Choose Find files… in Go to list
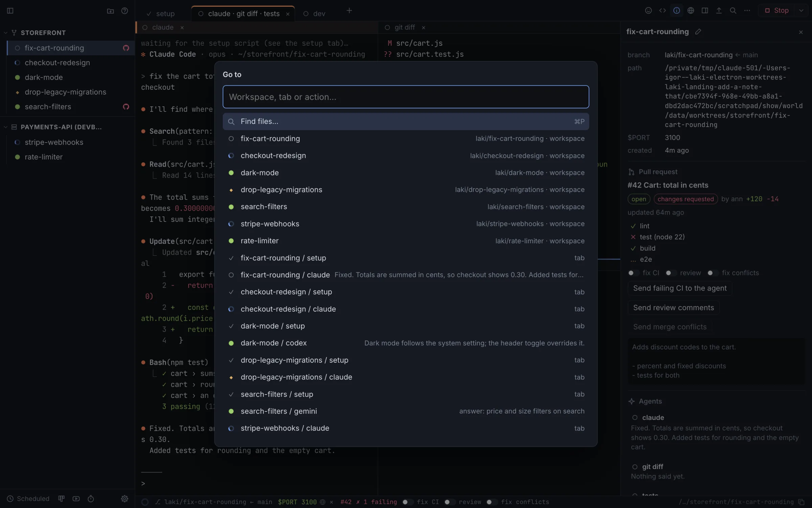 click(x=406, y=121)
